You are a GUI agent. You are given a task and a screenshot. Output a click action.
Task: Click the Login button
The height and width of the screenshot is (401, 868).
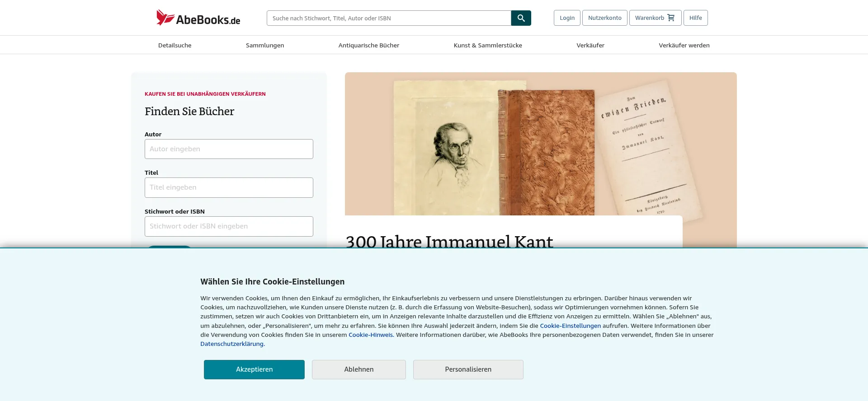(567, 18)
